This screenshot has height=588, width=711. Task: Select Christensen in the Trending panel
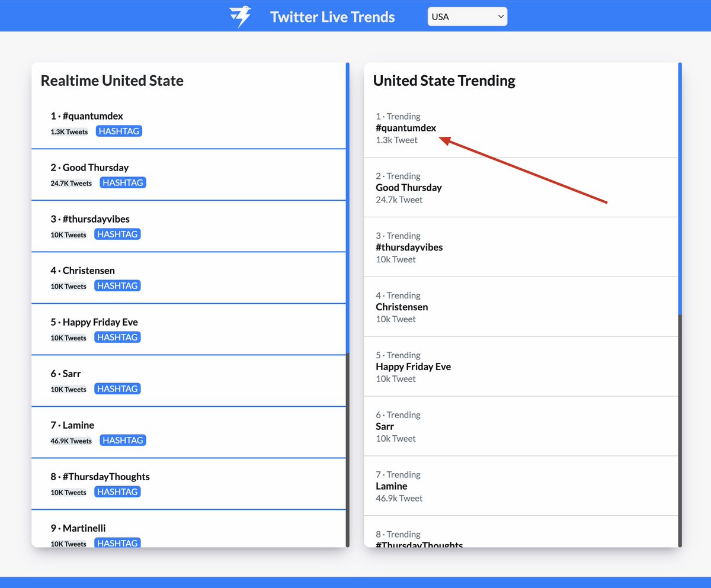(402, 307)
